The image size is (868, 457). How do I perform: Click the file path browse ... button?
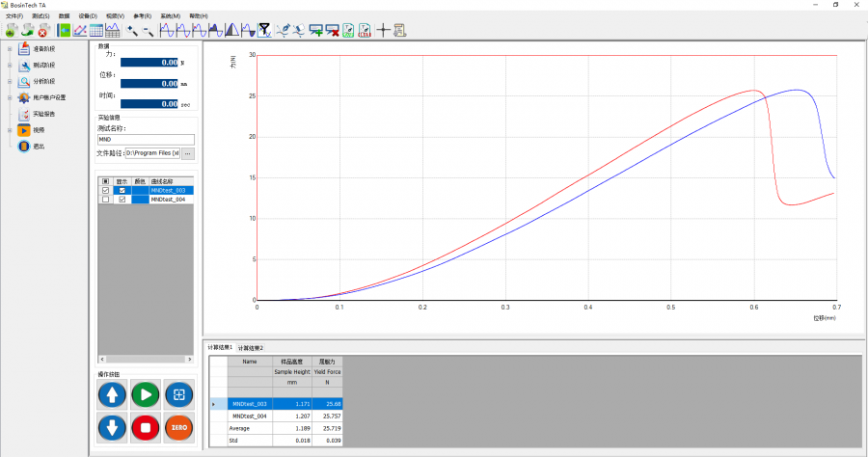188,152
